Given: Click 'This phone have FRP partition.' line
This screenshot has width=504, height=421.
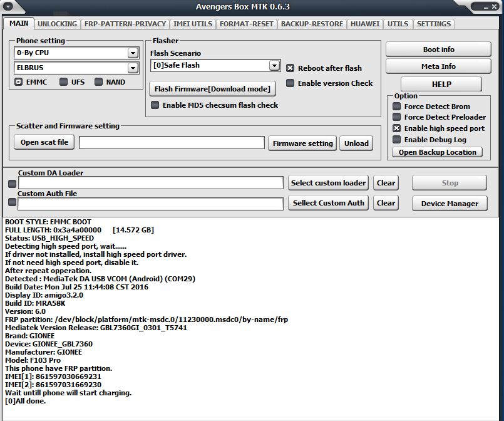Looking at the screenshot, I should [x=58, y=368].
